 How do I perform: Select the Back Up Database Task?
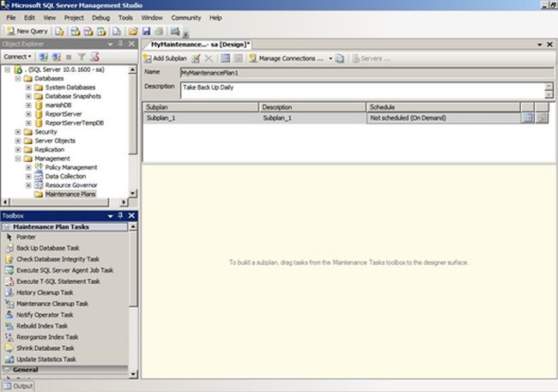point(48,248)
